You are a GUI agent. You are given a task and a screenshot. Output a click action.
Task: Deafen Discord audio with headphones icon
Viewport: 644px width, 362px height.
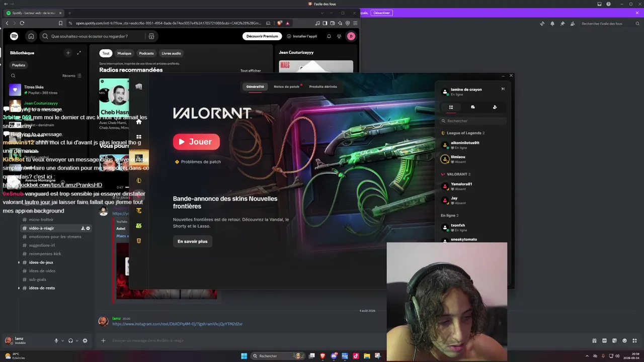[70, 340]
